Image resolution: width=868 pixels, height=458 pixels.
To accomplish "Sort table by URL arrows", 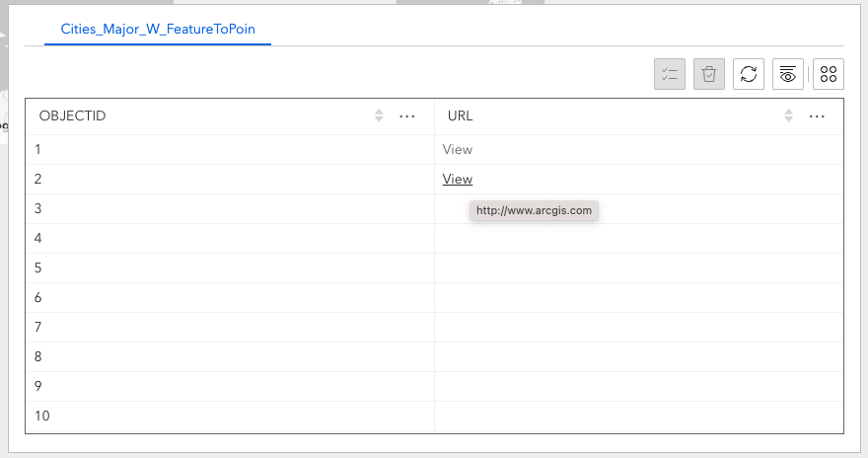I will click(x=788, y=116).
